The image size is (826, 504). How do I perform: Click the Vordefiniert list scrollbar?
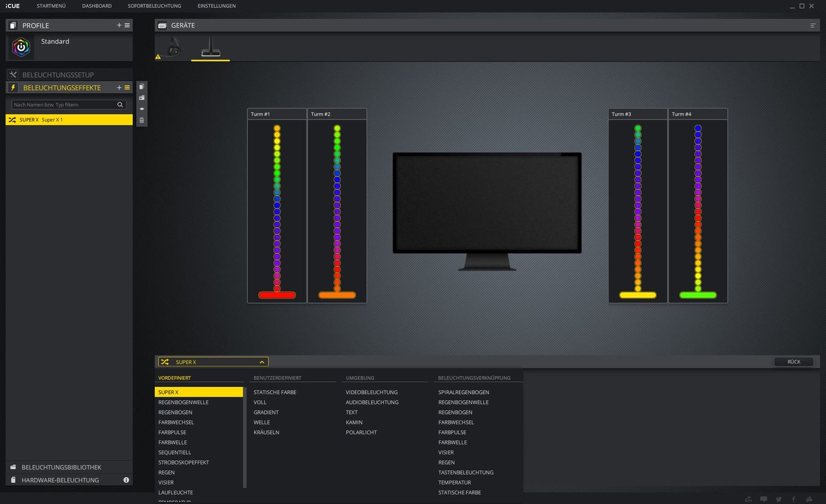[245, 437]
